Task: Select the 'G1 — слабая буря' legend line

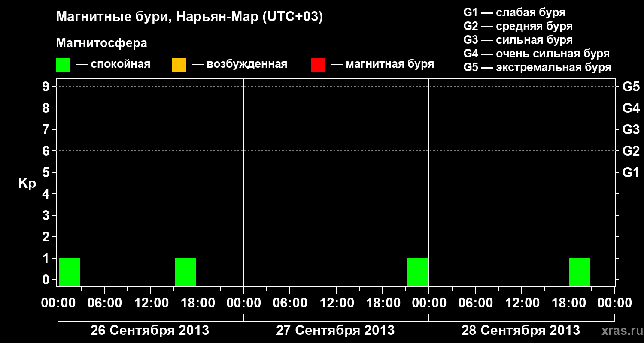Action: (x=515, y=12)
